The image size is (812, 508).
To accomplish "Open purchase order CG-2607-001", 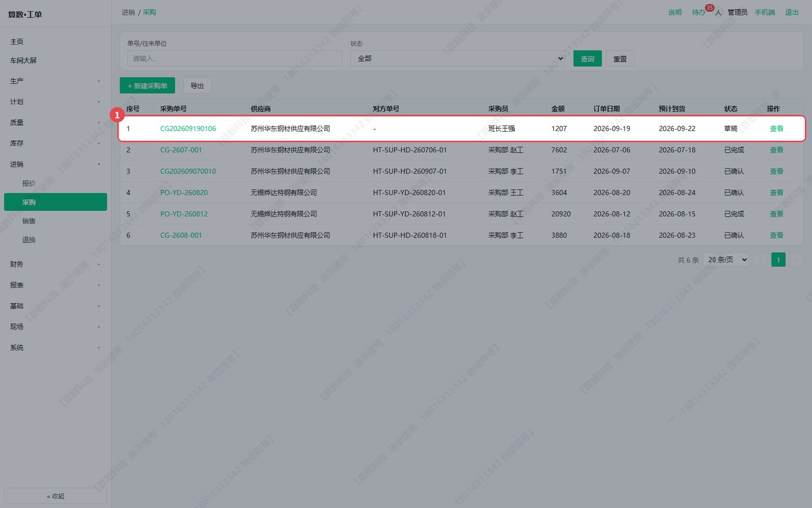I will (181, 150).
